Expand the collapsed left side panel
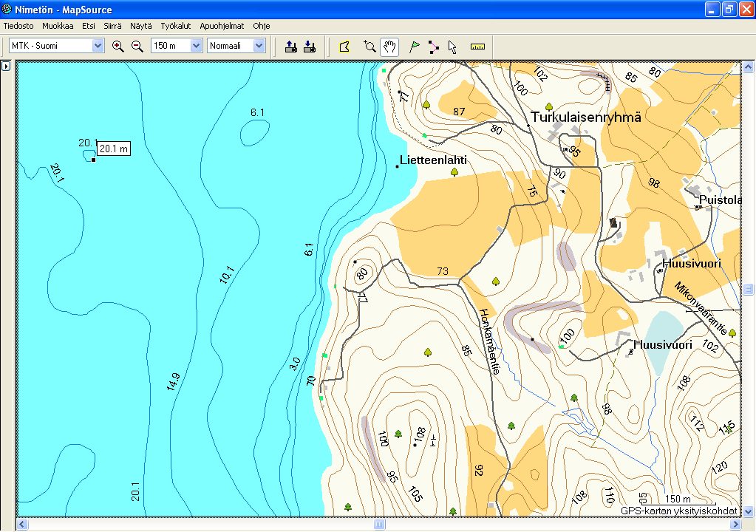The image size is (756, 532). tap(5, 66)
